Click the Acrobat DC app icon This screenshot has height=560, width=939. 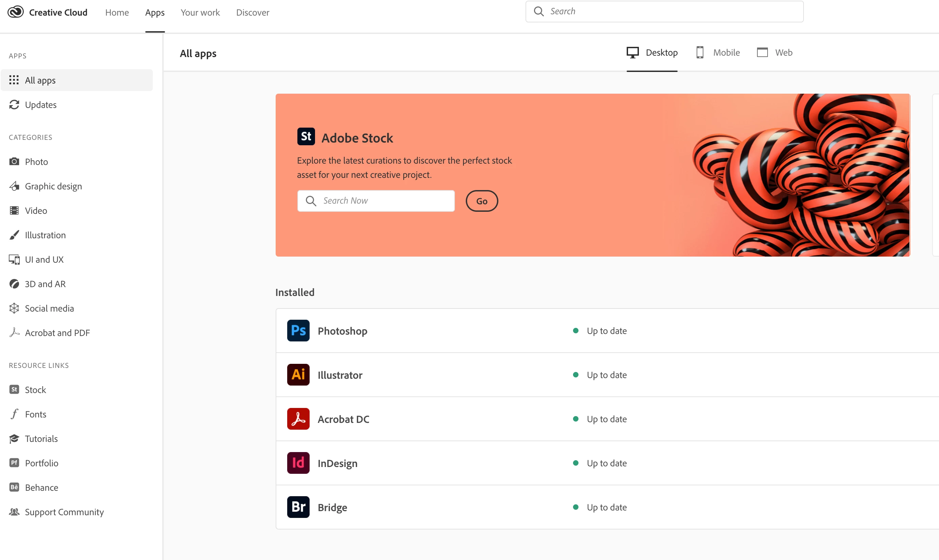tap(298, 419)
